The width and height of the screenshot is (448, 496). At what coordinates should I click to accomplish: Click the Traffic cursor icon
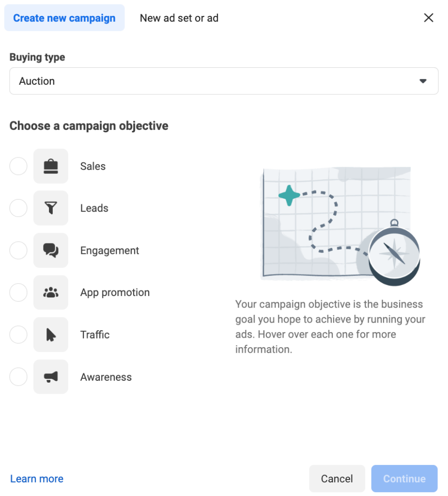pos(51,335)
